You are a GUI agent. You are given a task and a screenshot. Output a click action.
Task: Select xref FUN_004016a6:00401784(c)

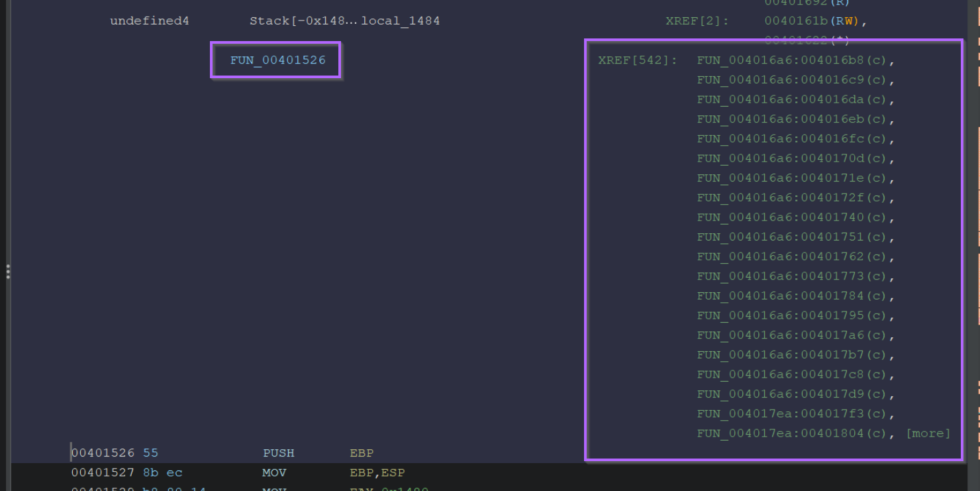[793, 296]
